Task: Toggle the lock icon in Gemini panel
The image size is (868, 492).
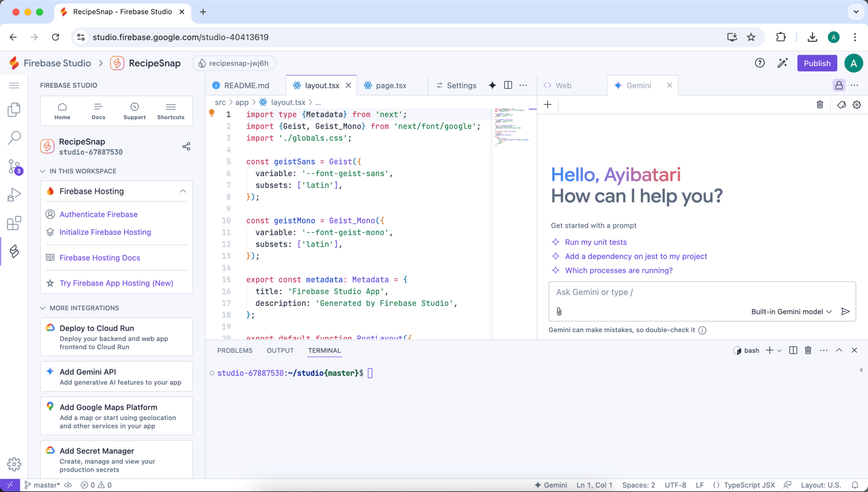Action: coord(839,85)
